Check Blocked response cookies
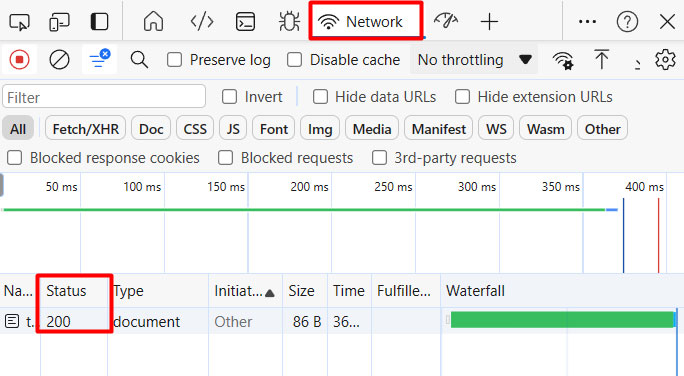684x376 pixels. coord(14,158)
